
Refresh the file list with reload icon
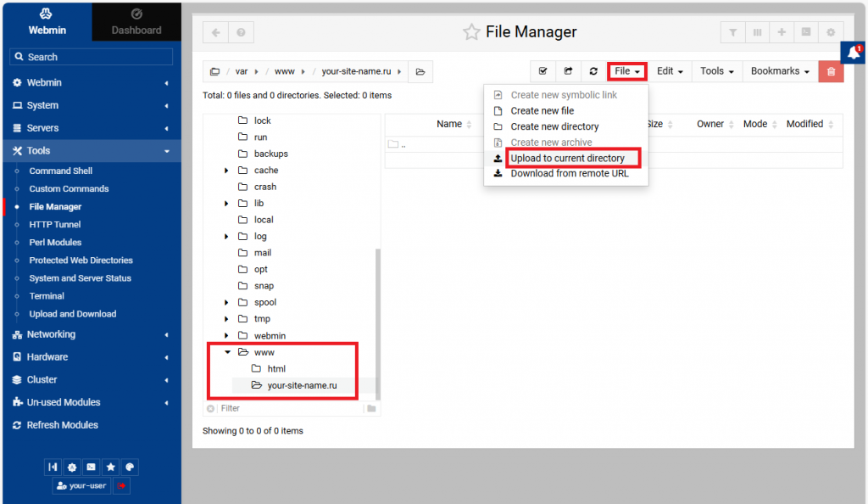pyautogui.click(x=593, y=71)
